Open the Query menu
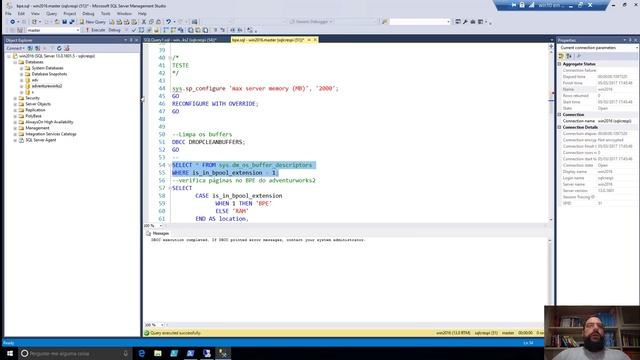The image size is (640, 360). tap(51, 13)
